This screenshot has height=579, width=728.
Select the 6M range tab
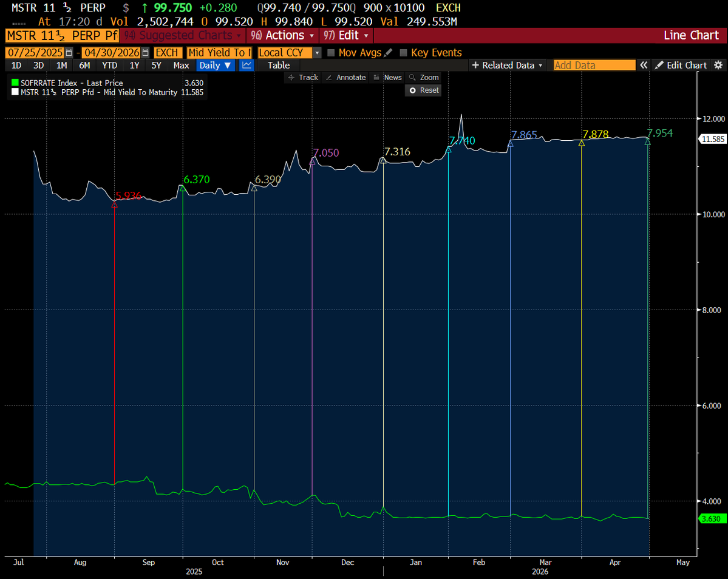pyautogui.click(x=84, y=66)
